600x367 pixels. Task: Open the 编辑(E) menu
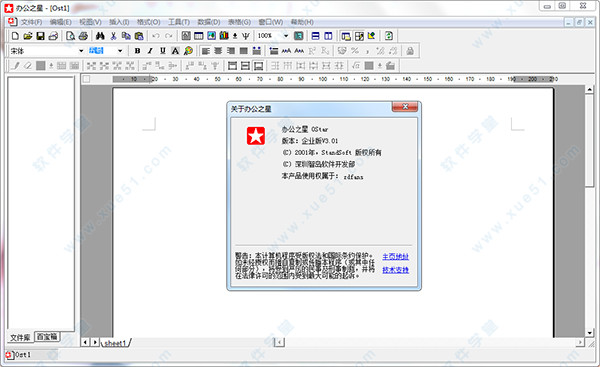pyautogui.click(x=60, y=22)
